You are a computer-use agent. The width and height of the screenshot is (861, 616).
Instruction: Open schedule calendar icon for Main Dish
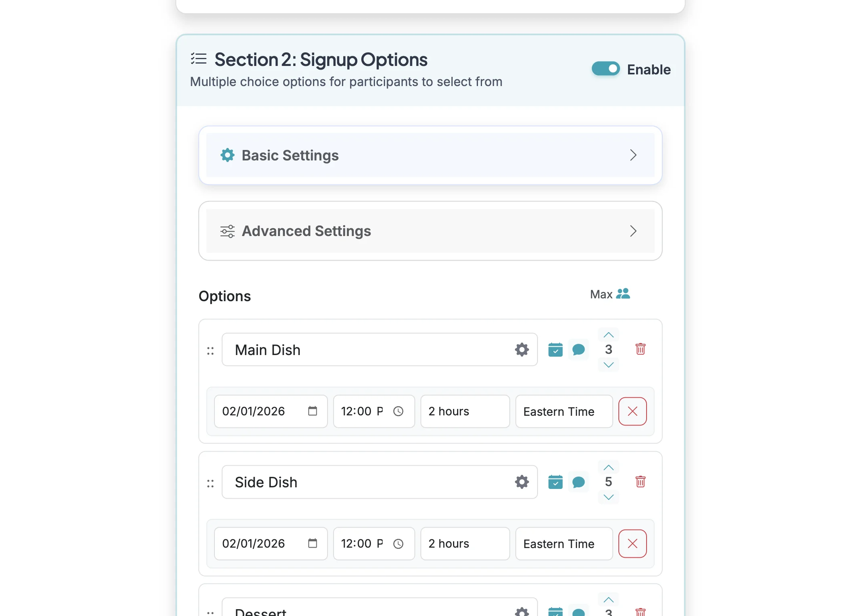point(555,350)
